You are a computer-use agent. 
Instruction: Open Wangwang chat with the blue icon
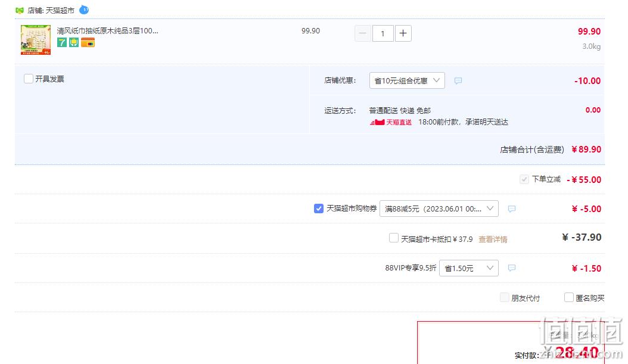tap(84, 10)
